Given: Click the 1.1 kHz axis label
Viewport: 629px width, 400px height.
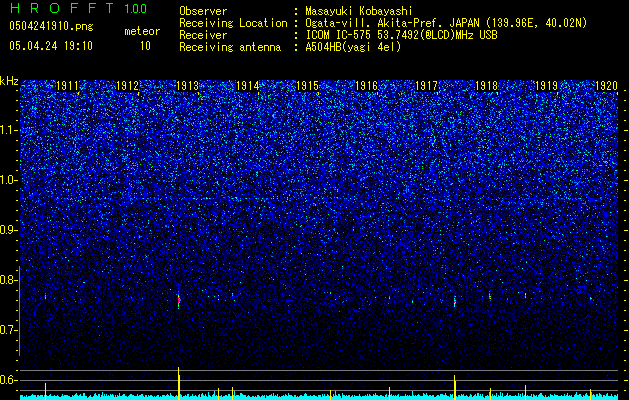Looking at the screenshot, I should coord(8,130).
